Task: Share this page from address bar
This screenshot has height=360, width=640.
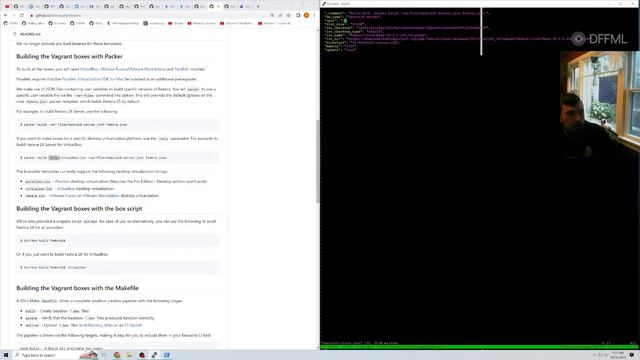Action: 280,16
